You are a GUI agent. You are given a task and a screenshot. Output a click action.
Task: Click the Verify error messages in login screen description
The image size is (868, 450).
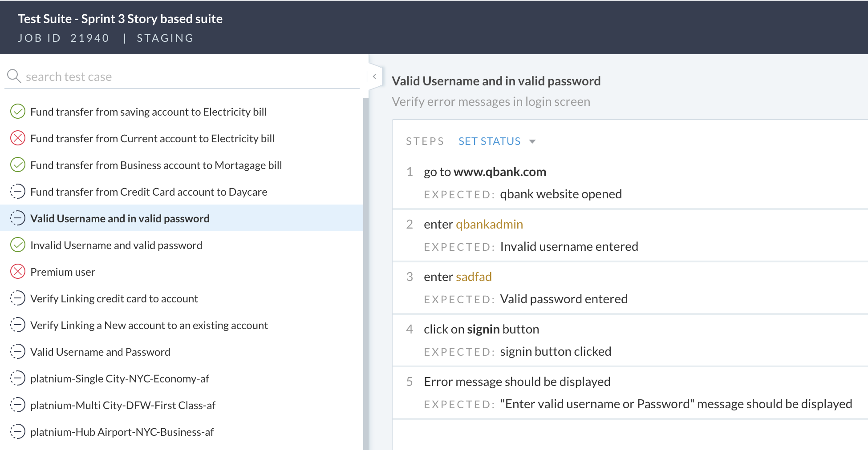(x=491, y=102)
